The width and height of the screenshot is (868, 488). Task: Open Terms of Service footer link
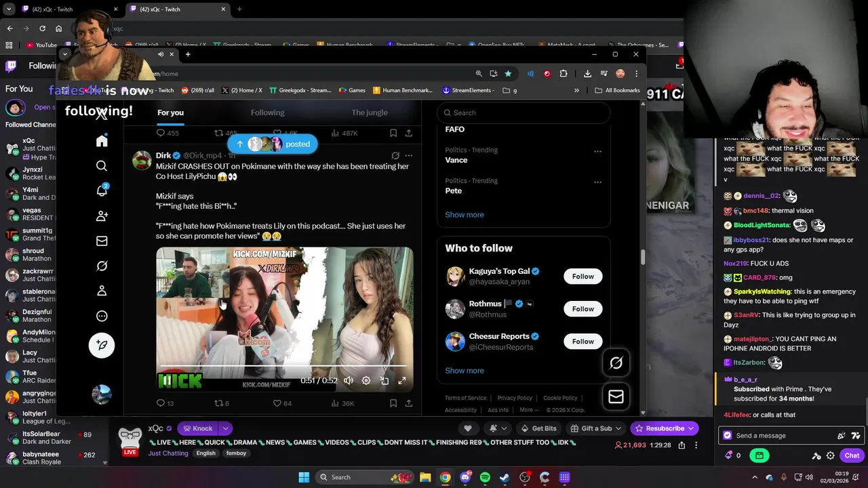465,398
